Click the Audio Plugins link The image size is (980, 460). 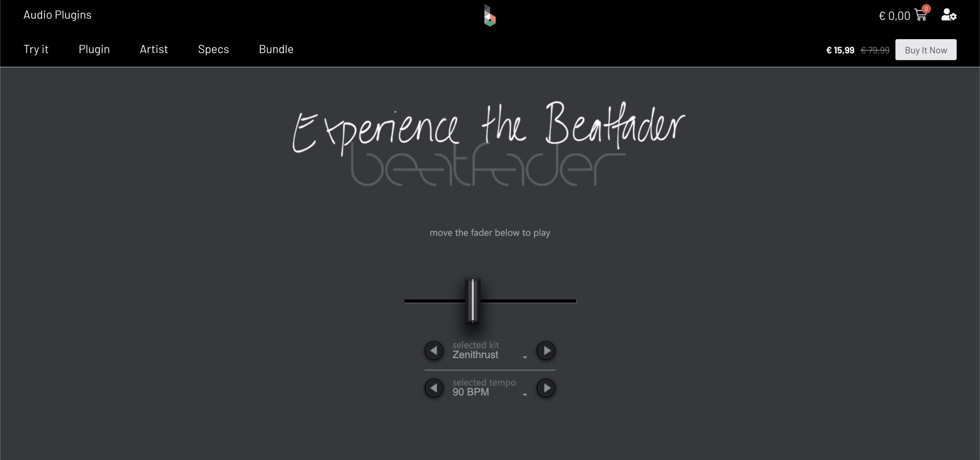coord(57,15)
